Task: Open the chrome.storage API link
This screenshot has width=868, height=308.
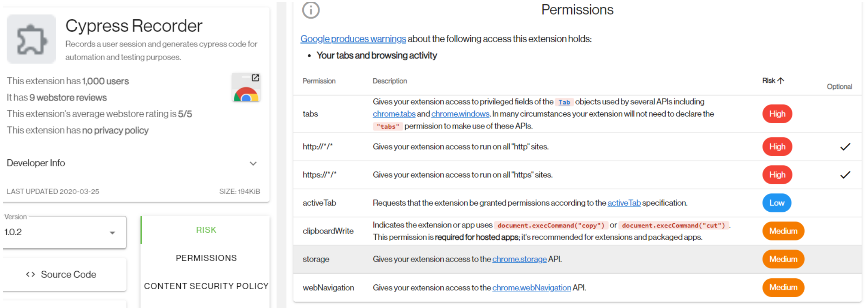Action: 519,259
